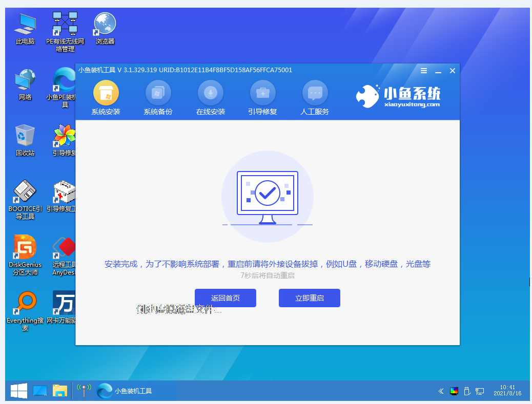532x404 pixels.
Task: Click the 返回首页 button
Action: click(x=225, y=298)
